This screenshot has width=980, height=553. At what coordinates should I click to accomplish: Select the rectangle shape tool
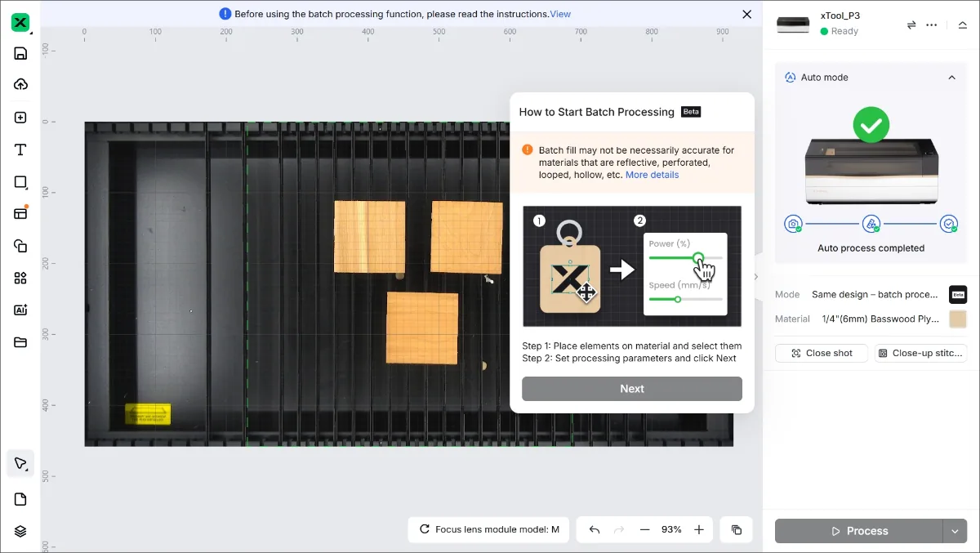(21, 182)
